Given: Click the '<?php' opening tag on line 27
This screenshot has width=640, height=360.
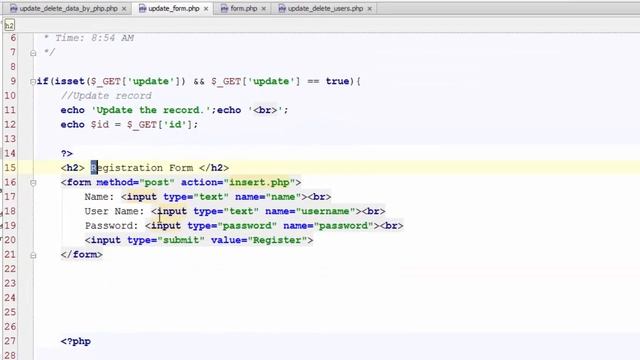Looking at the screenshot, I should click(76, 341).
